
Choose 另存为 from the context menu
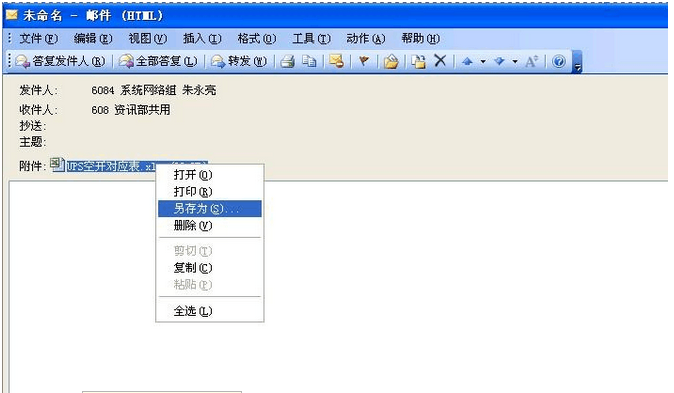pos(210,209)
